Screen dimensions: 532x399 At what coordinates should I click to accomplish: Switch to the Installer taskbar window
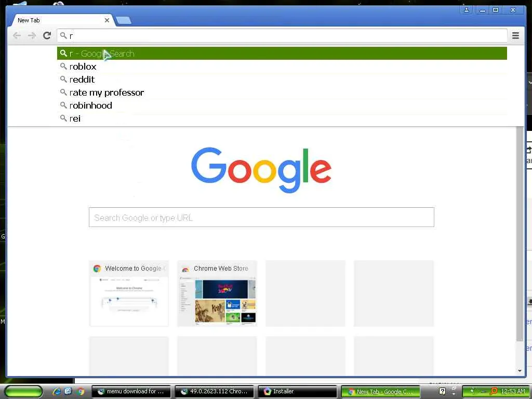pos(298,391)
